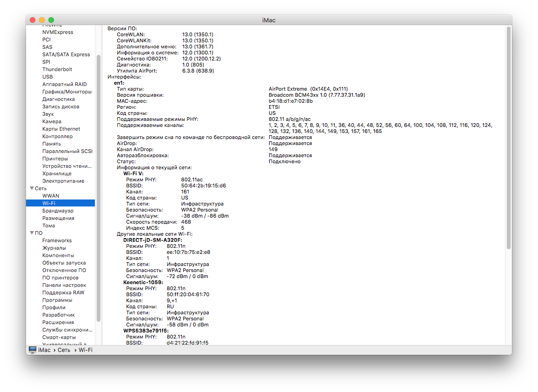Image resolution: width=538 pixels, height=392 pixels.
Task: Click the Keenetic-1059 network heading
Action: (143, 282)
